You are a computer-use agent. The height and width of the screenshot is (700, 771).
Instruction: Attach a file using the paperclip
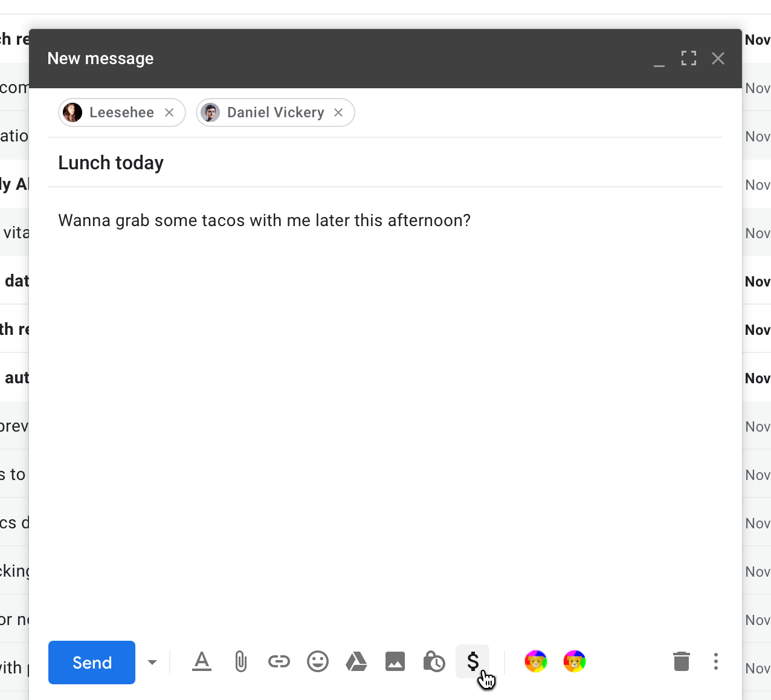click(240, 662)
